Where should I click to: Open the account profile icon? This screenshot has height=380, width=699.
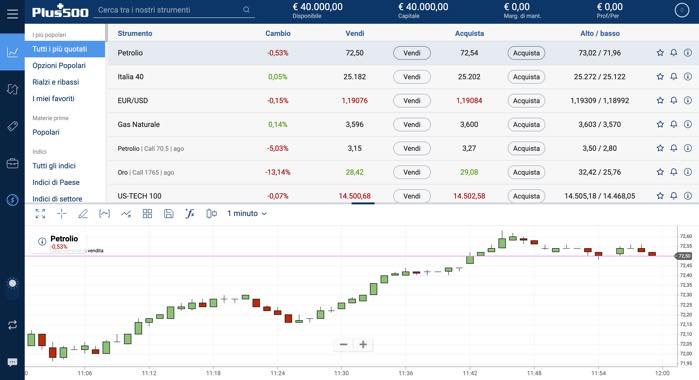(681, 10)
